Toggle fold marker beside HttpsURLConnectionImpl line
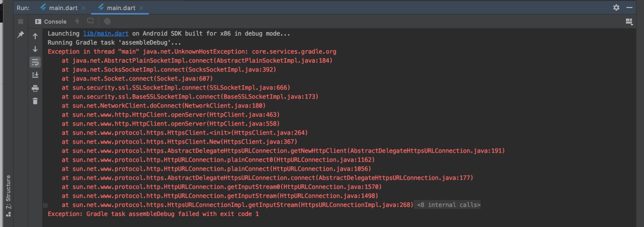644x227 pixels. 45,205
